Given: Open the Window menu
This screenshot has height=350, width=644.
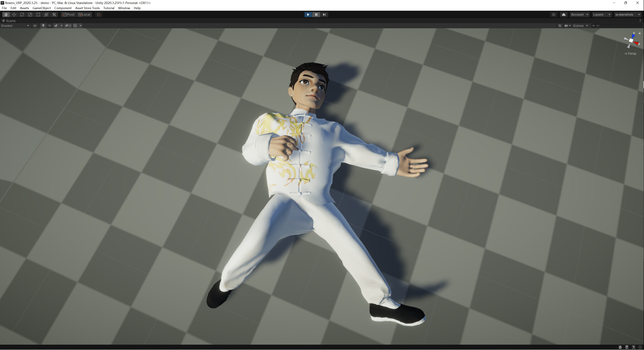Looking at the screenshot, I should click(124, 8).
